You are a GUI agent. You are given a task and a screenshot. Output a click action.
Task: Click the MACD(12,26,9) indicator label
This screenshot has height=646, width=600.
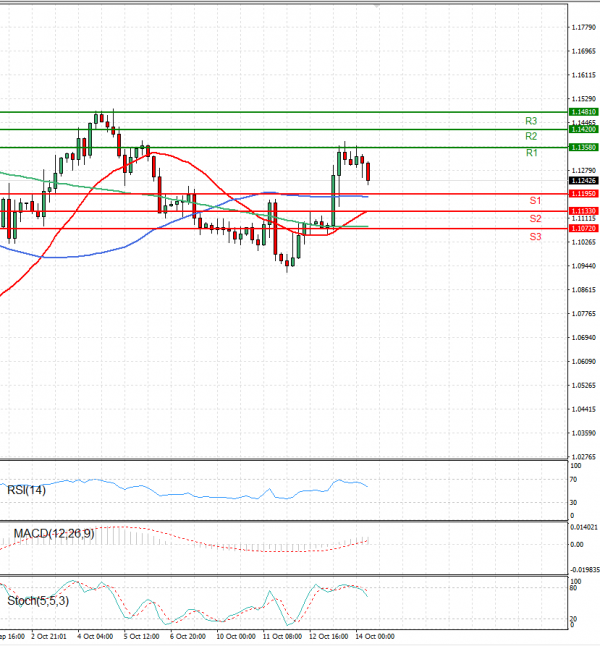pos(54,534)
